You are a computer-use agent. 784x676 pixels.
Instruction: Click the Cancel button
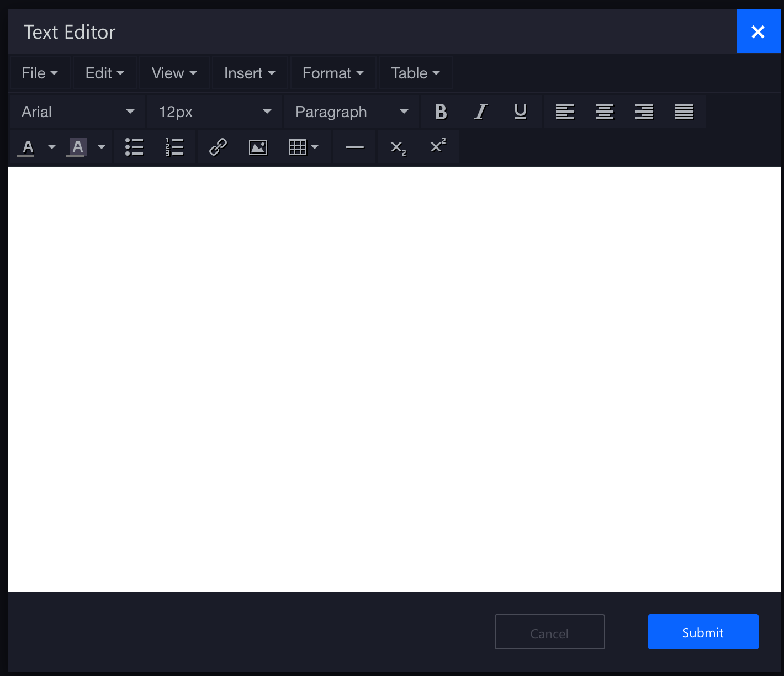pyautogui.click(x=549, y=632)
